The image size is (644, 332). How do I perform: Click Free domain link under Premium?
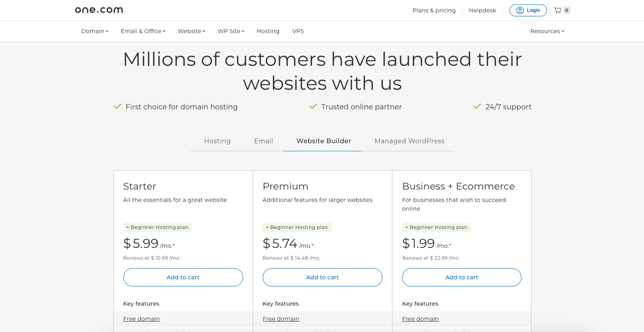281,319
